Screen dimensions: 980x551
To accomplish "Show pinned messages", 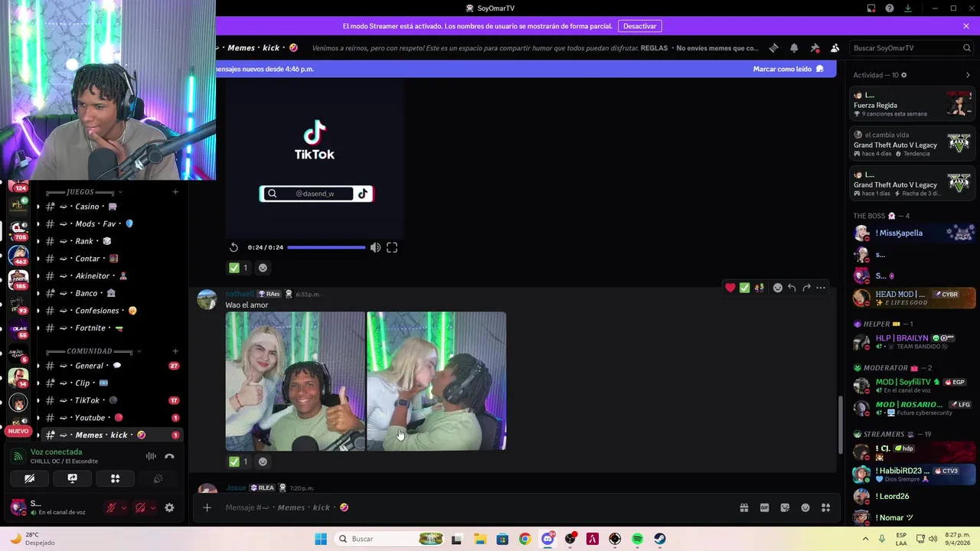I will pos(815,47).
